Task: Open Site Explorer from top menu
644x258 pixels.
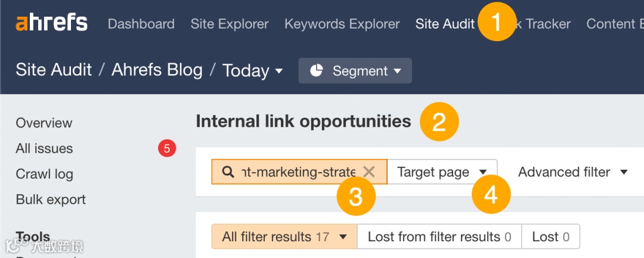Action: pyautogui.click(x=230, y=24)
